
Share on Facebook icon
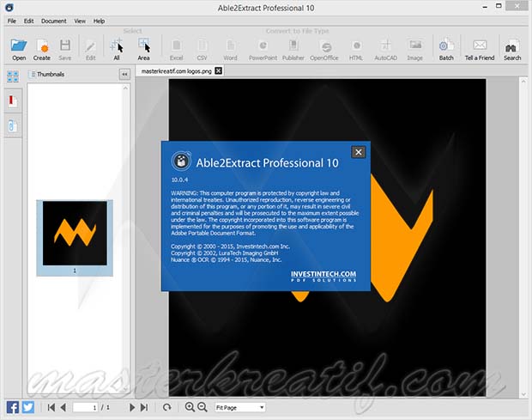[13, 407]
